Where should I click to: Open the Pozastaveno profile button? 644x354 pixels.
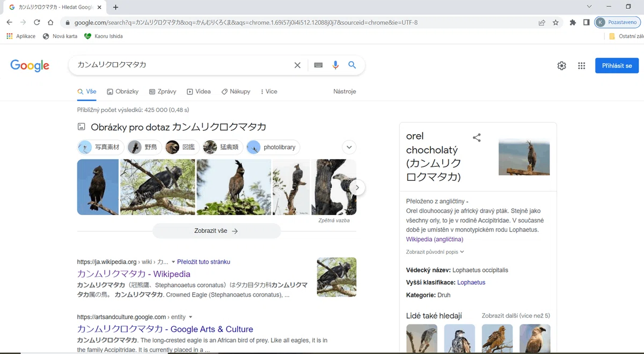tap(617, 23)
